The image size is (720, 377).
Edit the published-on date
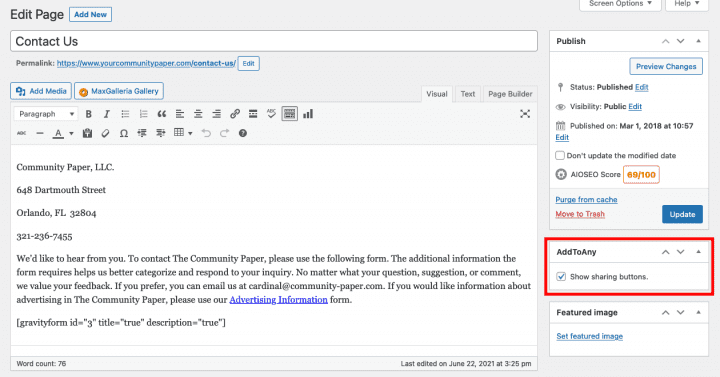[562, 137]
